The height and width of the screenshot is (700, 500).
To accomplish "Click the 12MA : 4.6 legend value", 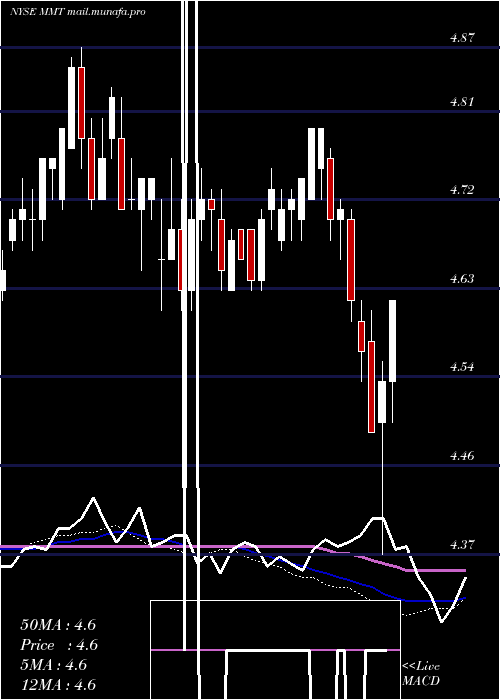I will click(58, 685).
